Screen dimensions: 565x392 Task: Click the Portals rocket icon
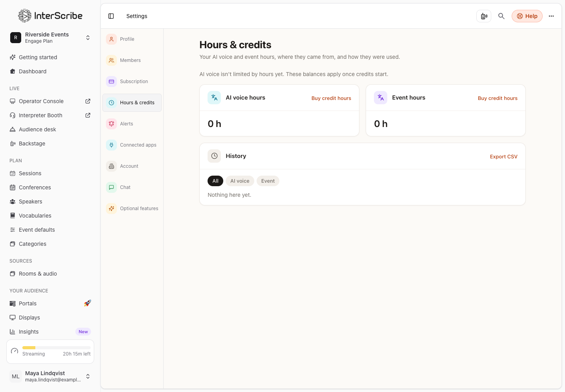(87, 303)
